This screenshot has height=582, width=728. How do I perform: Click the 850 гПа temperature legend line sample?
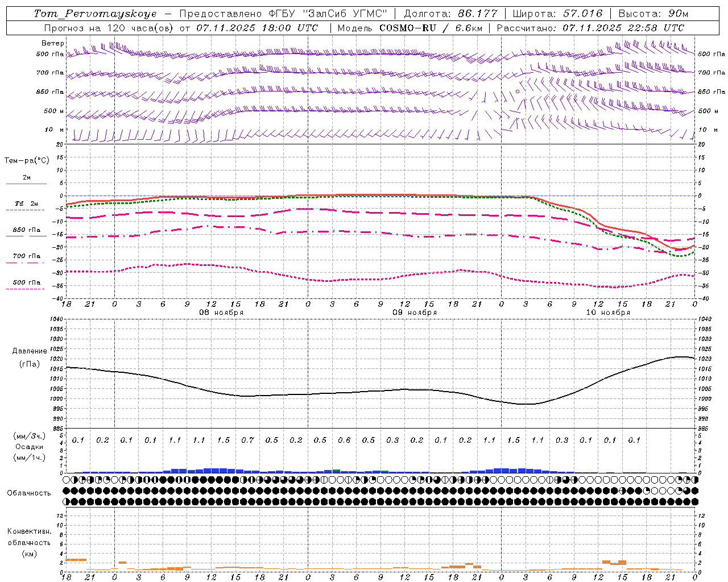(26, 236)
